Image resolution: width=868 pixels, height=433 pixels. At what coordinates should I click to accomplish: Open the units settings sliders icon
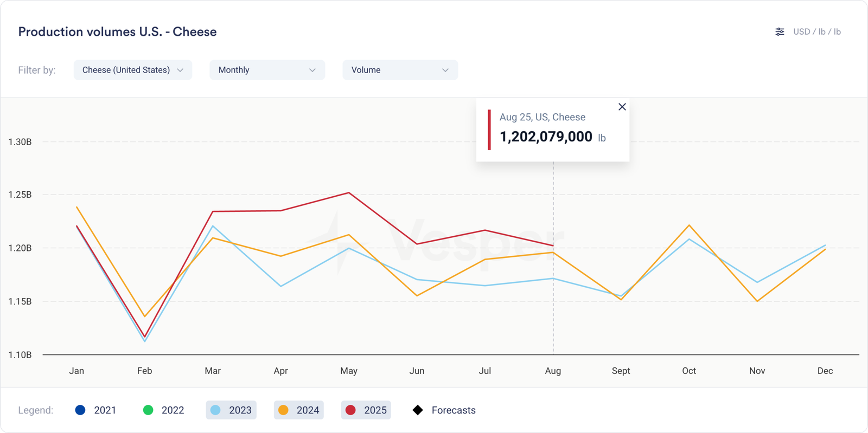point(780,32)
